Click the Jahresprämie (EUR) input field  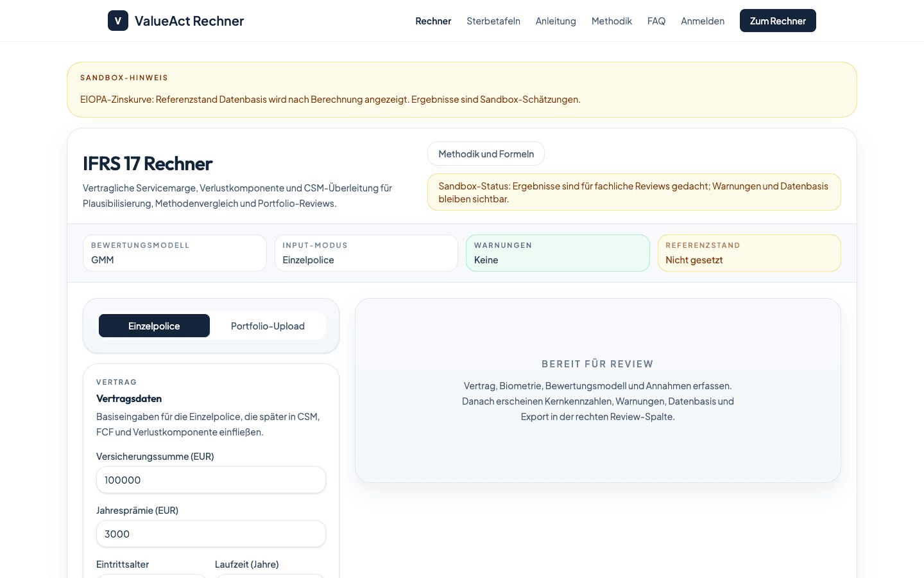(211, 534)
